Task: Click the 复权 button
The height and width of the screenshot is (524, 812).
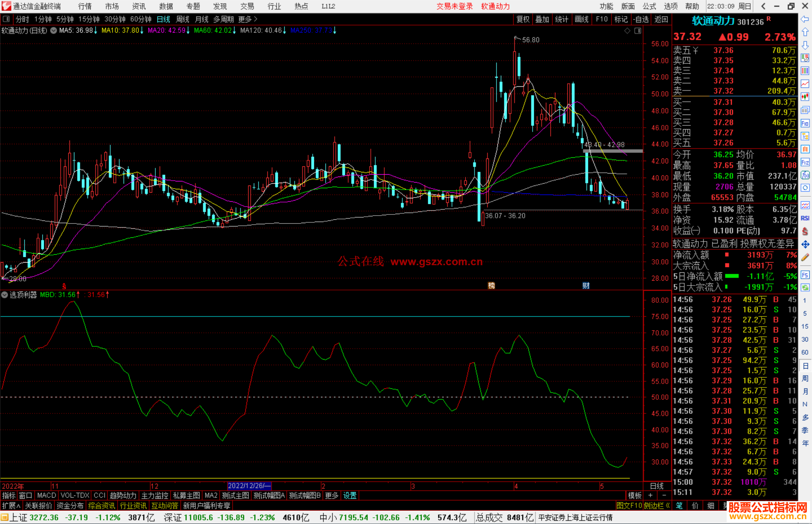Action: [x=523, y=19]
